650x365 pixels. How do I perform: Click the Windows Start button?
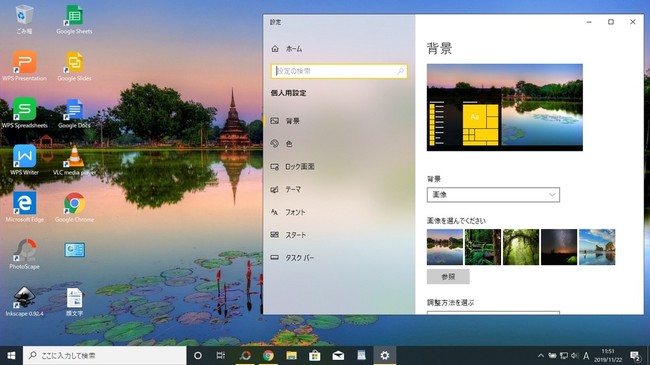(x=11, y=355)
